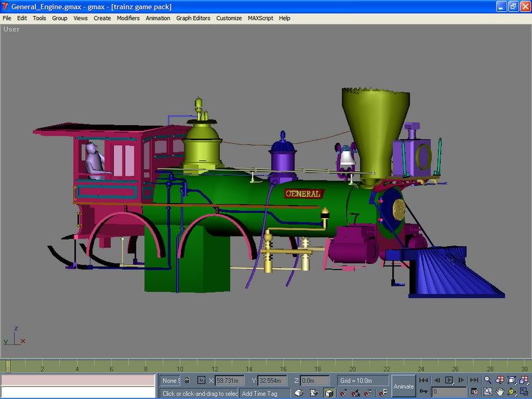The height and width of the screenshot is (399, 532).
Task: Select the yellow-green smokestack object
Action: click(x=376, y=136)
